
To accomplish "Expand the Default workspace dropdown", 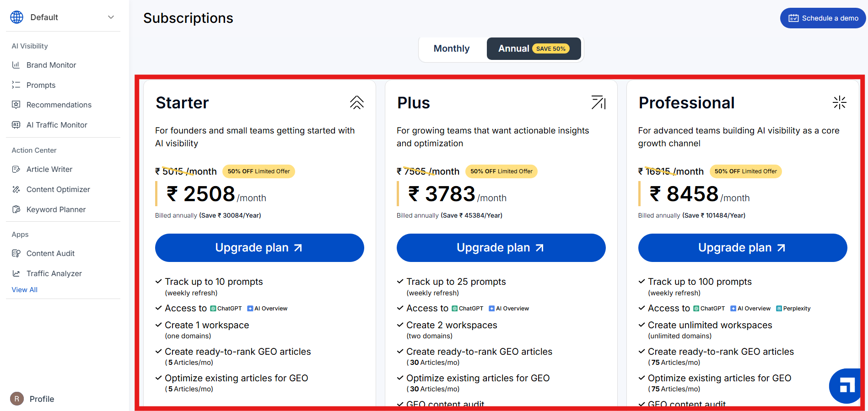I will click(110, 17).
